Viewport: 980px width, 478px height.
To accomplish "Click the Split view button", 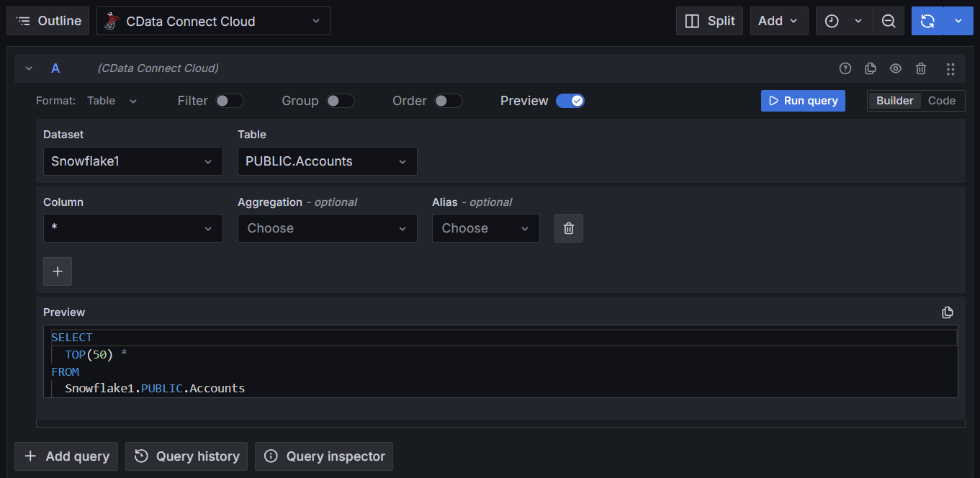I will (709, 21).
